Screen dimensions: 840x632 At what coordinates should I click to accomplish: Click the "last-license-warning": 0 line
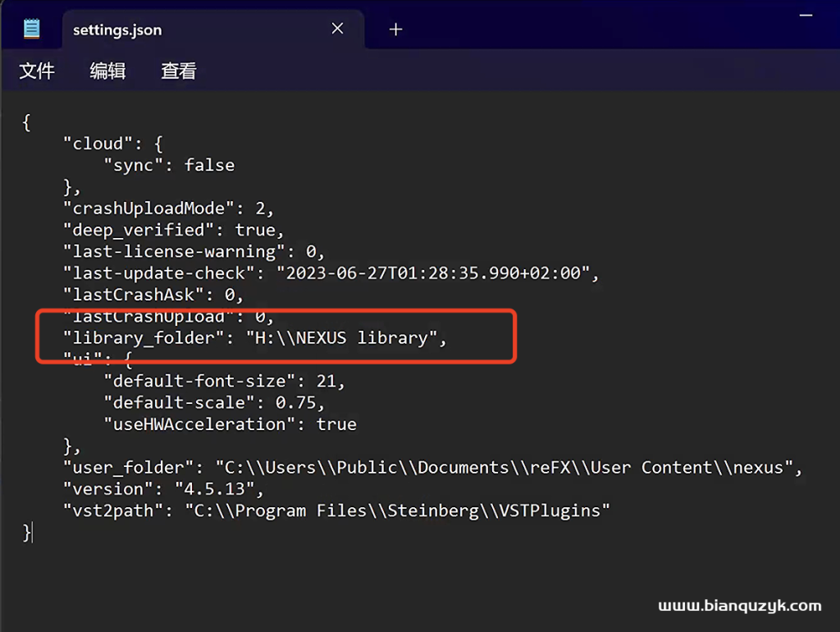tap(194, 251)
